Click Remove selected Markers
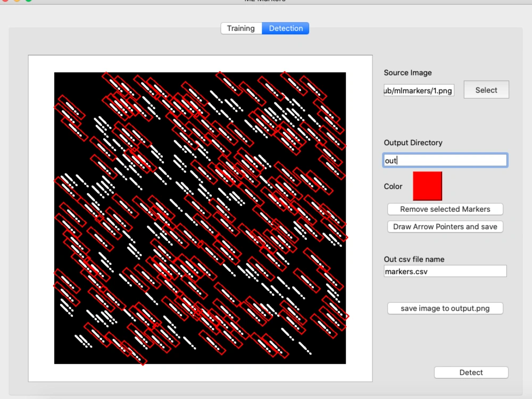Image resolution: width=532 pixels, height=399 pixels. pos(445,209)
